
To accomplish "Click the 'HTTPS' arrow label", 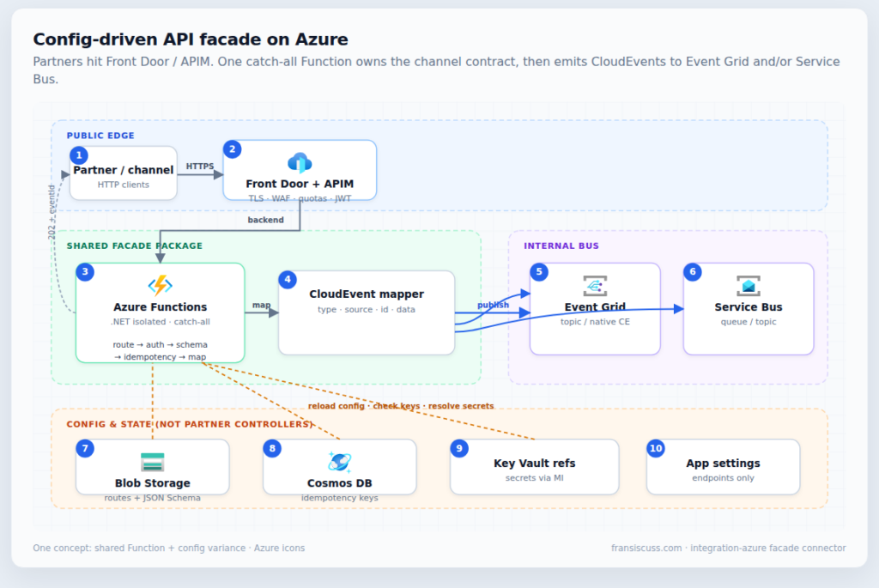I will (200, 167).
